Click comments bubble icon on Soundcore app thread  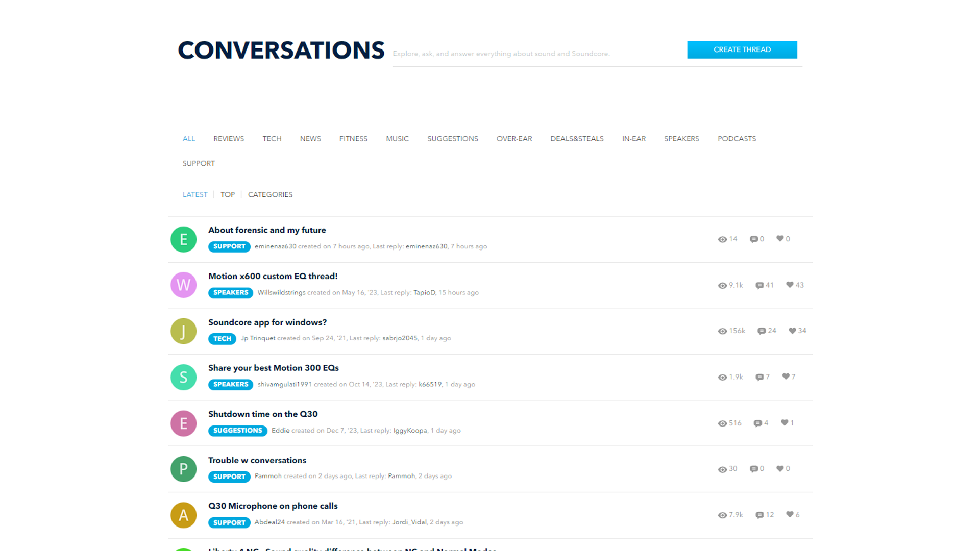tap(762, 331)
